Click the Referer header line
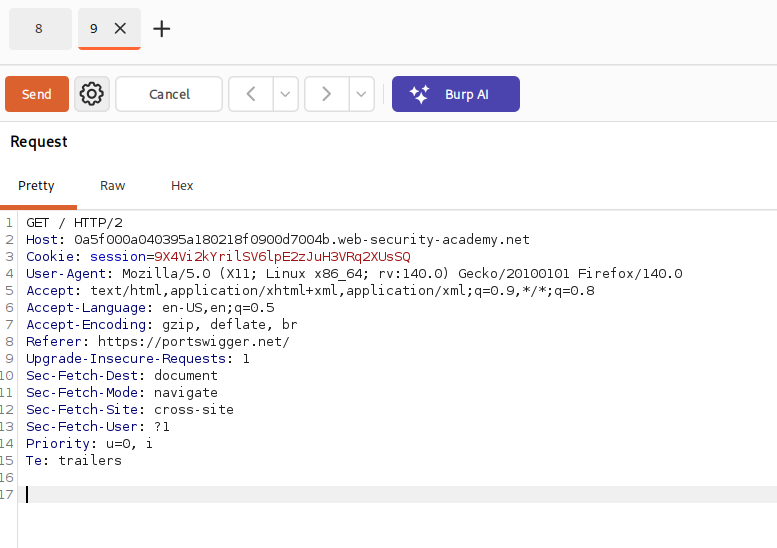The image size is (777, 548). point(158,342)
